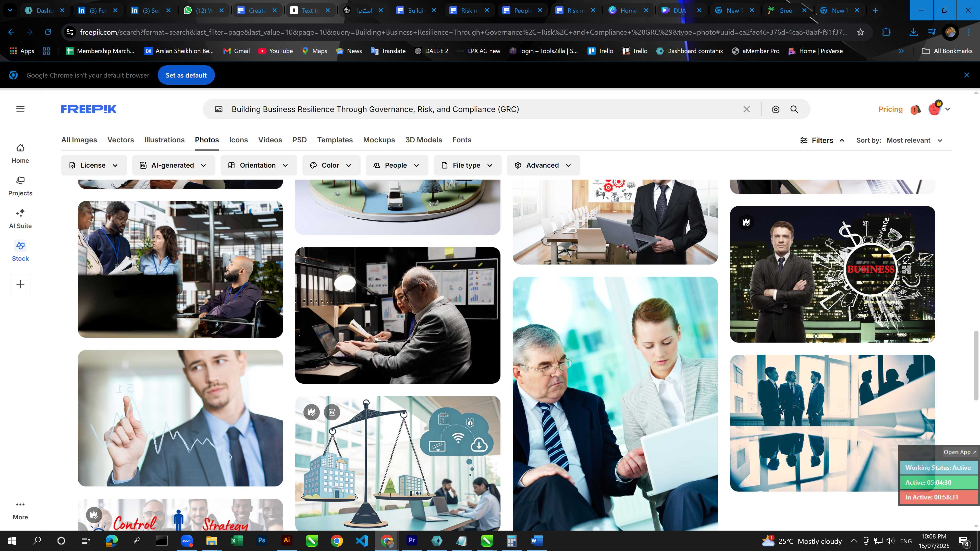Click Set as default button

click(x=186, y=75)
